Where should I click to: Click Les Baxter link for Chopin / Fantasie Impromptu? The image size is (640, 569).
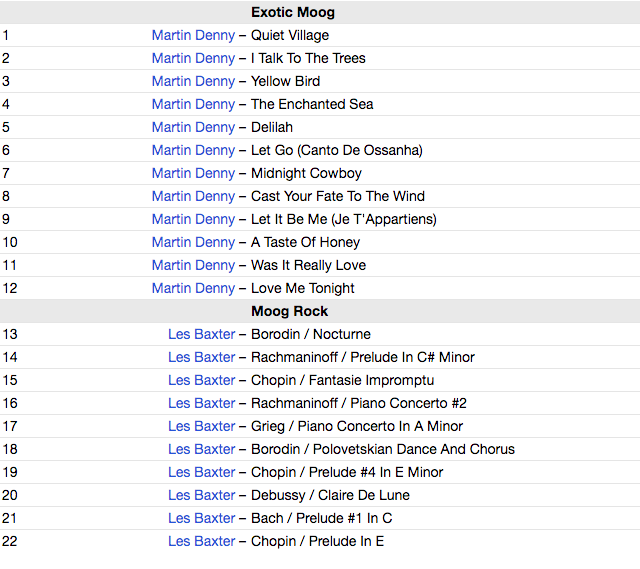[201, 380]
